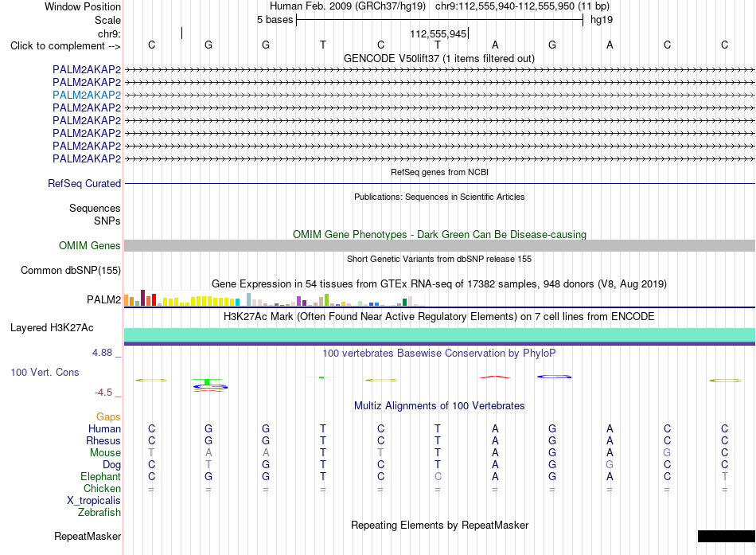Screen dimensions: 756x555
Task: Click the PALM2 tissue expression bar chart
Action: [272, 299]
